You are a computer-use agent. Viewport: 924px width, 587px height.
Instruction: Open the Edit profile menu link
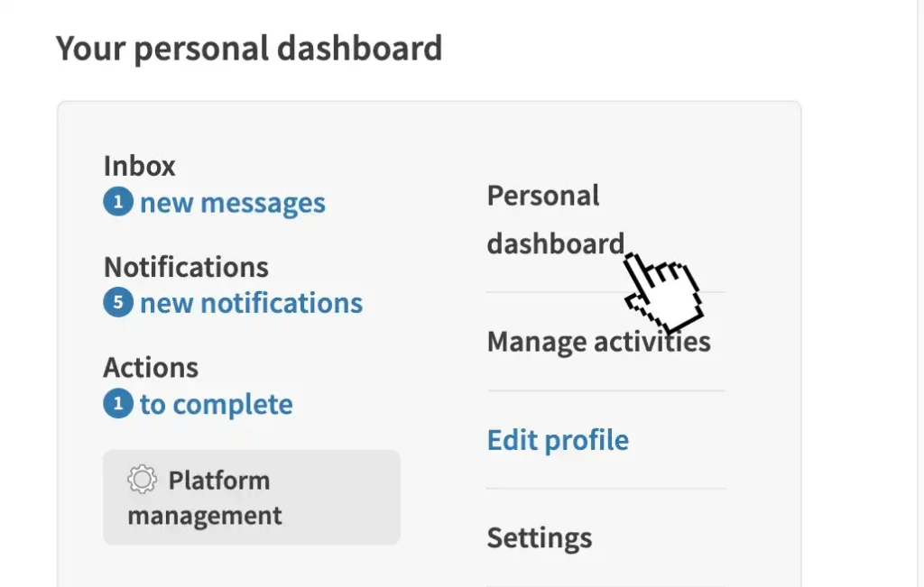558,440
